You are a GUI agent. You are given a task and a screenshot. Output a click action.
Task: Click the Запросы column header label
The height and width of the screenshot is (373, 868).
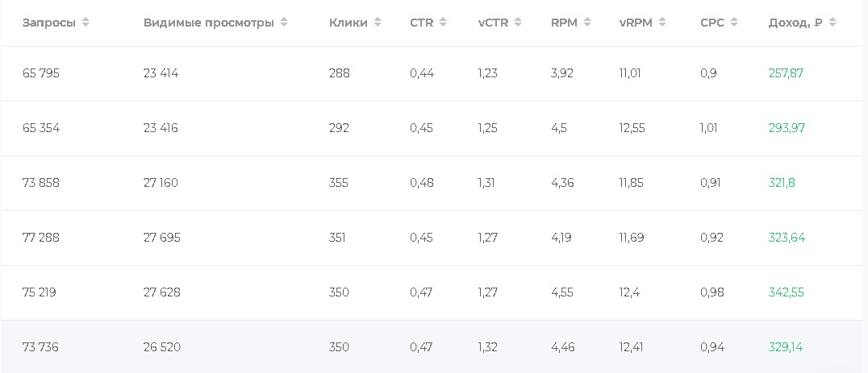[48, 23]
